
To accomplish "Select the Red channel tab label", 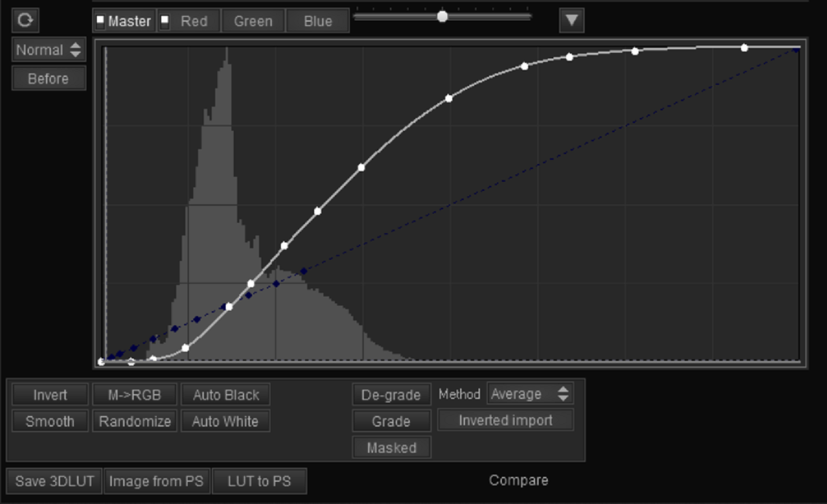I will click(x=194, y=21).
